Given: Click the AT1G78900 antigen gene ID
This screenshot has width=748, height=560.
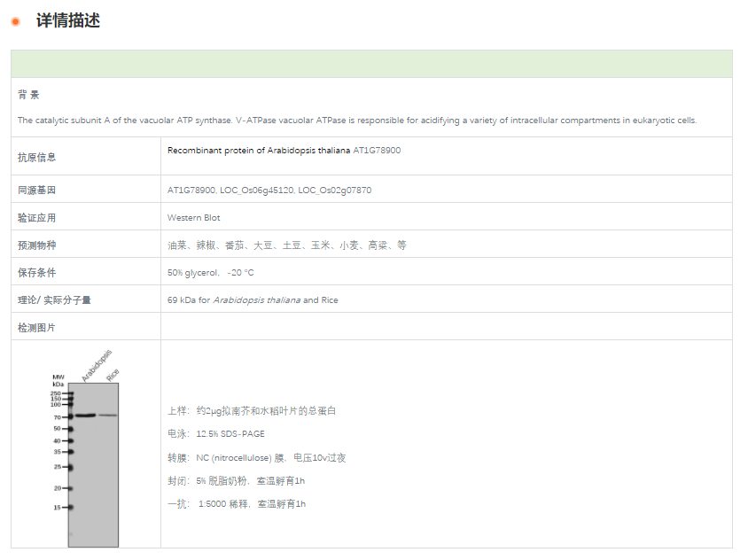Looking at the screenshot, I should click(377, 151).
